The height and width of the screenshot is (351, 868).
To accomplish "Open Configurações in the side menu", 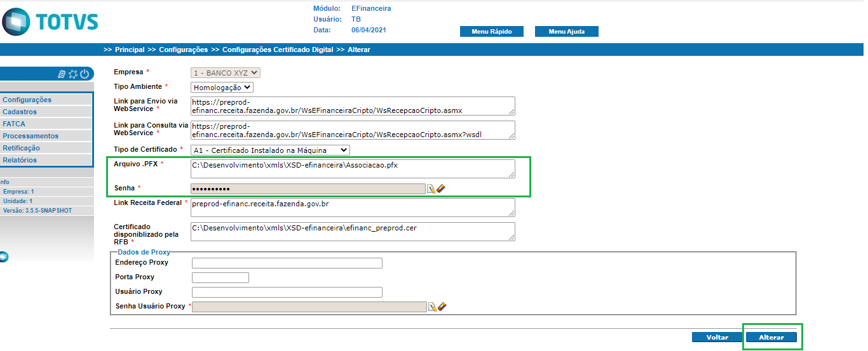I will (46, 100).
